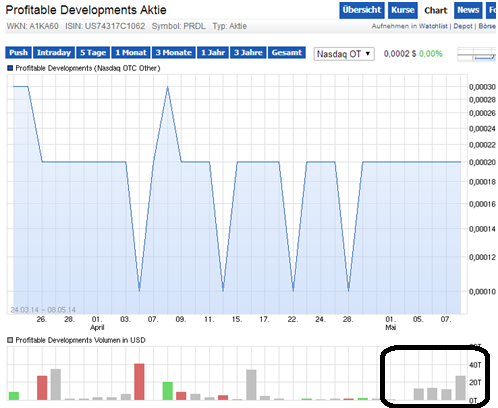Click the gray Volumen legend square
498x408 pixels.
pyautogui.click(x=10, y=340)
